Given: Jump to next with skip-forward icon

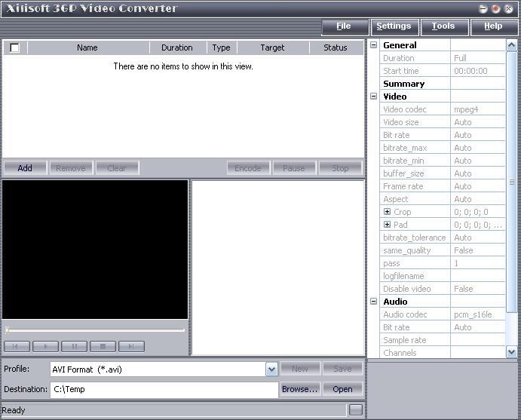Looking at the screenshot, I should [x=131, y=346].
